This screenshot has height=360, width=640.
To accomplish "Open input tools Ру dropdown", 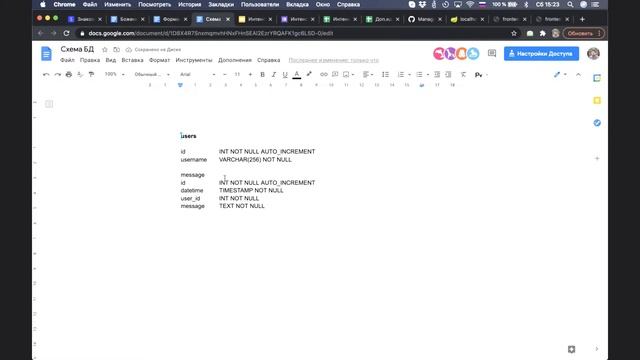I will point(481,75).
